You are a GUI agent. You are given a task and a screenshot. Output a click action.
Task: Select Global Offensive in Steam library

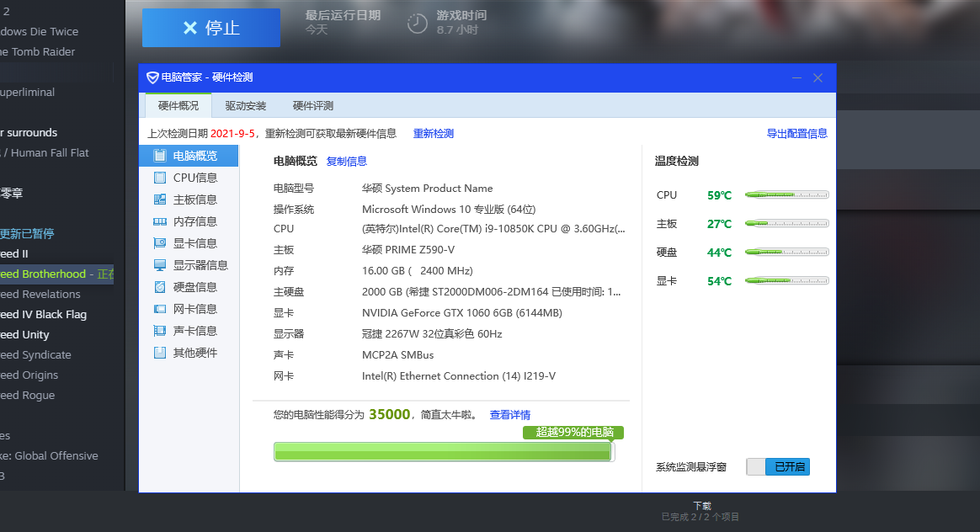pos(50,455)
